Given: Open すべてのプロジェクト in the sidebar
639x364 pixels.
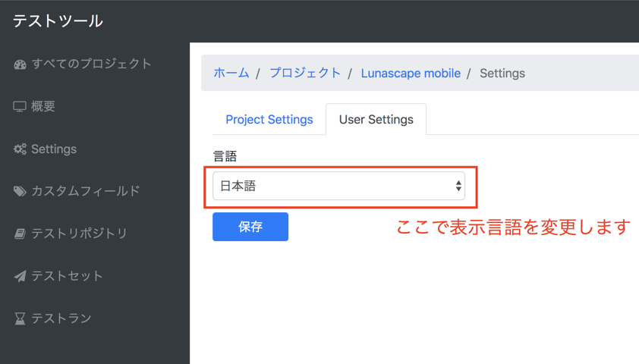Looking at the screenshot, I should click(92, 64).
